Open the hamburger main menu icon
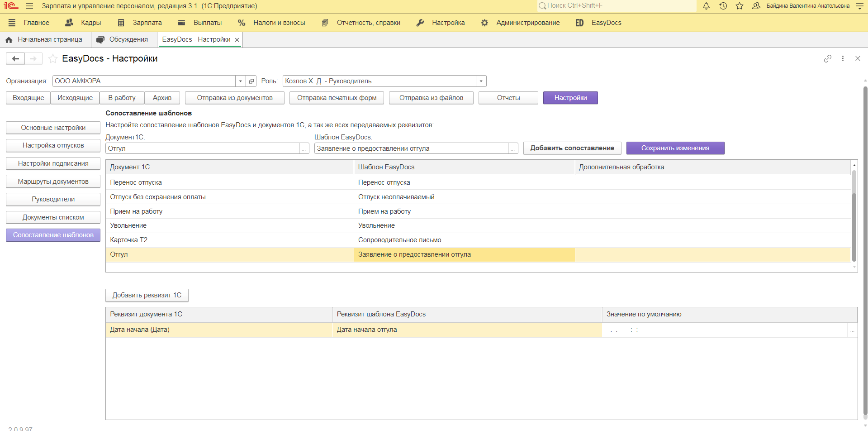This screenshot has width=868, height=435. coord(29,6)
